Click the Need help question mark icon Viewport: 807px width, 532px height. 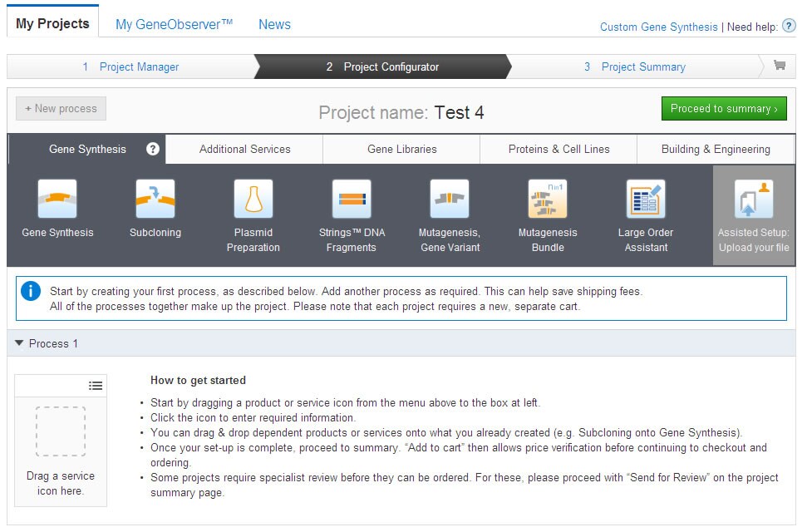click(789, 26)
